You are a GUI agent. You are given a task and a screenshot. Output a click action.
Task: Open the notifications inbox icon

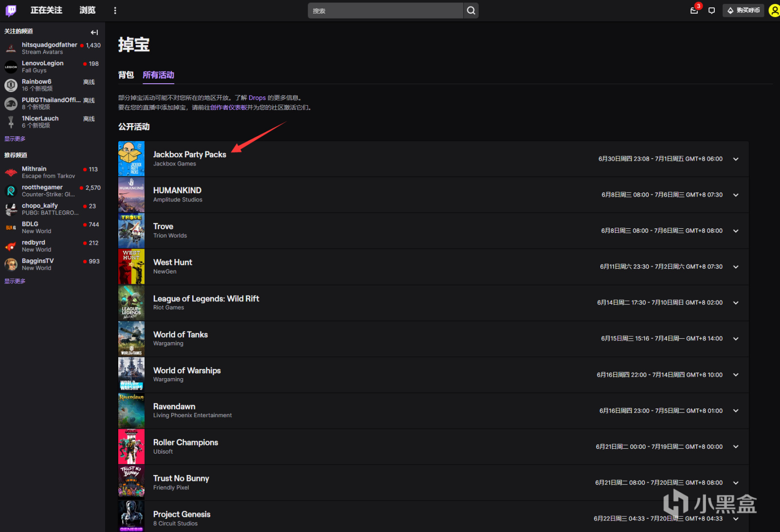(694, 10)
